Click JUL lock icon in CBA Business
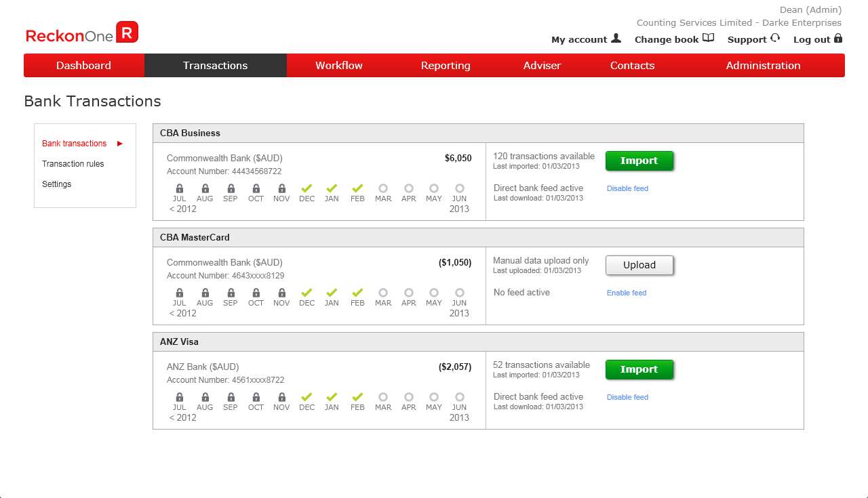The height and width of the screenshot is (498, 868). tap(180, 188)
